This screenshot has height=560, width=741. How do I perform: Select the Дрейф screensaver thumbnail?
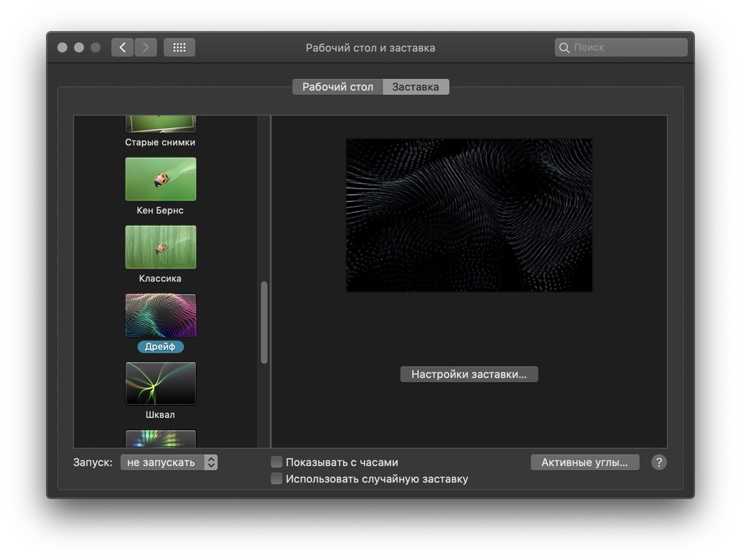click(x=161, y=316)
